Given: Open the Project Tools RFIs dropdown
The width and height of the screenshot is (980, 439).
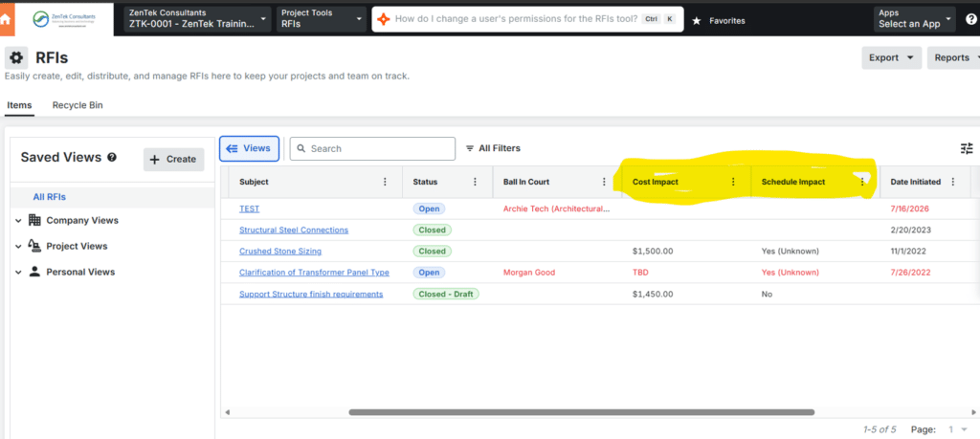Looking at the screenshot, I should (322, 19).
